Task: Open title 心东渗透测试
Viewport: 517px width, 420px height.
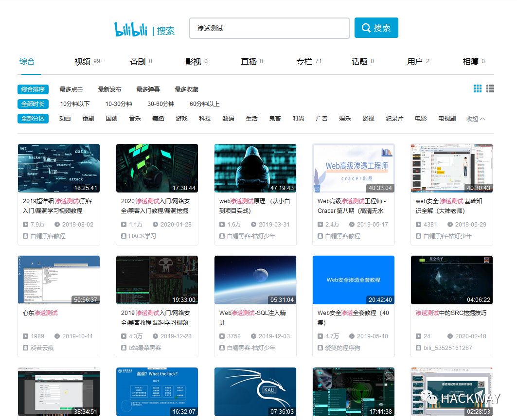Action: click(x=40, y=313)
